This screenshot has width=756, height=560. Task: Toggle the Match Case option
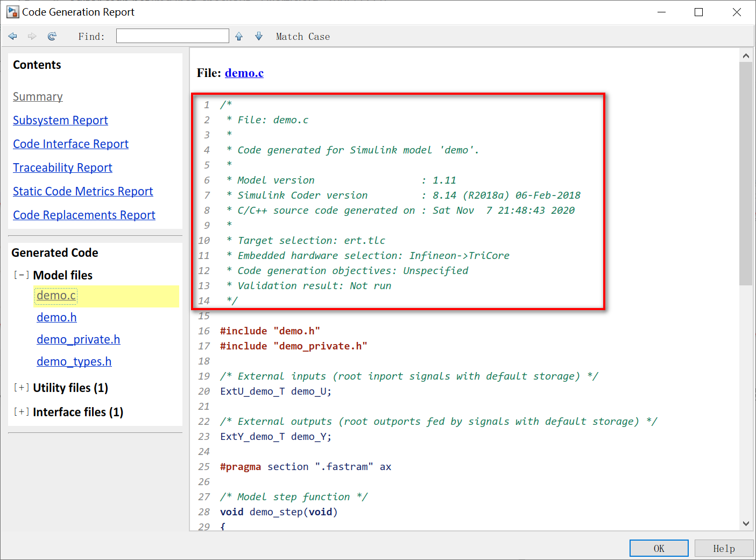pyautogui.click(x=303, y=37)
